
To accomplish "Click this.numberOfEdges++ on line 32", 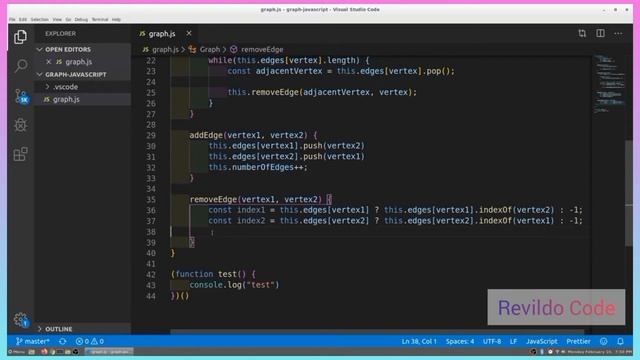I will pyautogui.click(x=258, y=167).
